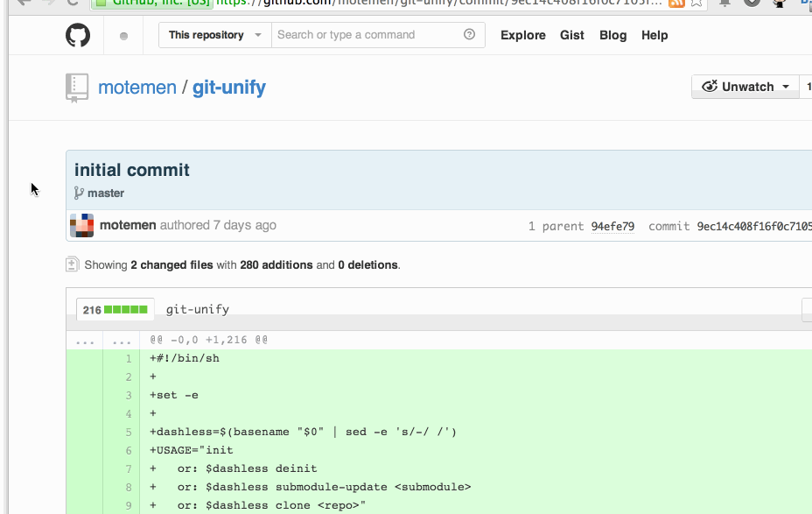The height and width of the screenshot is (514, 812).
Task: Click the gray notifications dot indicator
Action: [x=123, y=36]
